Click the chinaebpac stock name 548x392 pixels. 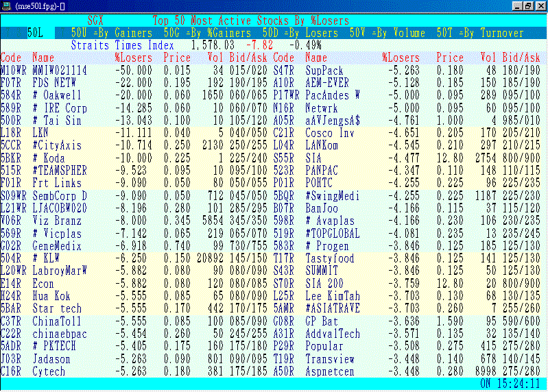[60, 334]
